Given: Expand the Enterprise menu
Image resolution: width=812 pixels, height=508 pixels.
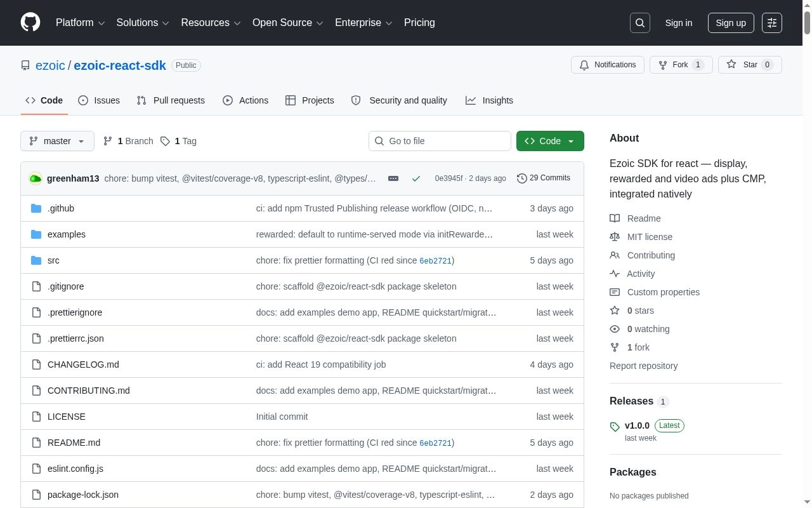Looking at the screenshot, I should [x=363, y=23].
